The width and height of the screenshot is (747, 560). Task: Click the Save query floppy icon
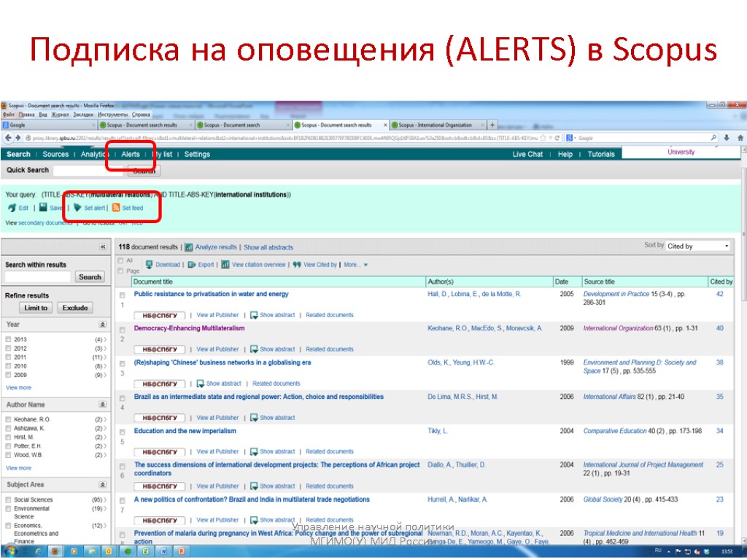tap(43, 207)
